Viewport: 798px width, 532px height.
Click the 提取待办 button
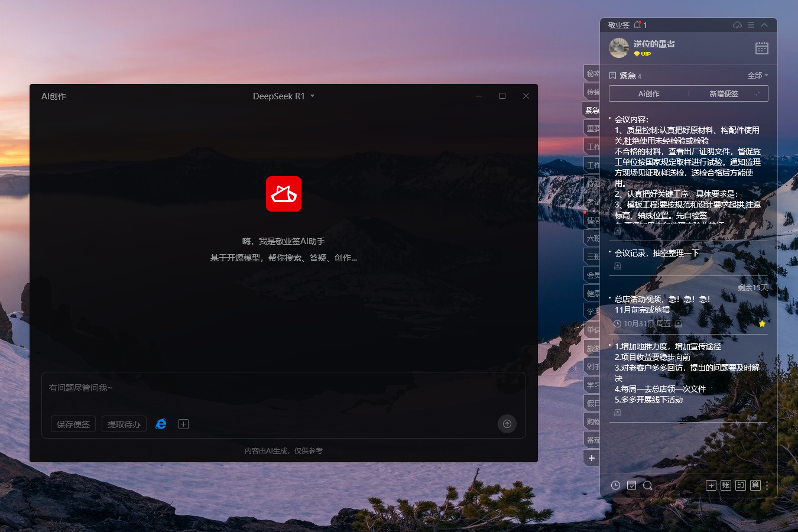(124, 424)
